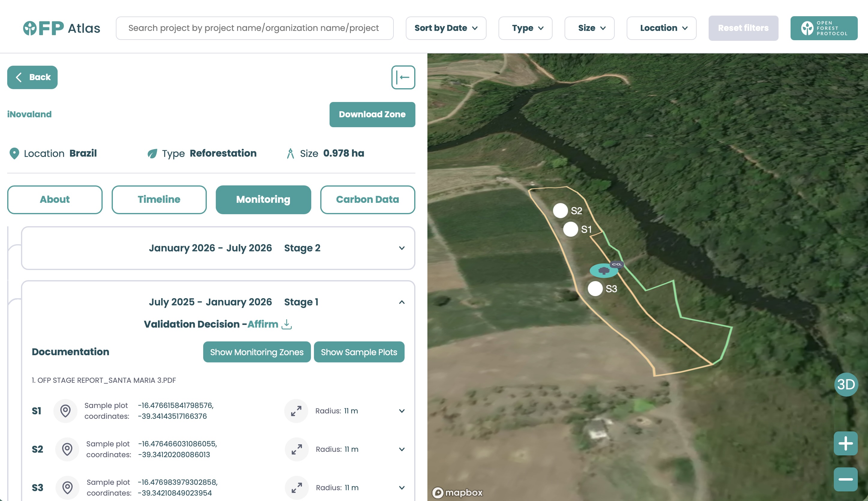Image resolution: width=868 pixels, height=501 pixels.
Task: Click the download icon next to Affirm
Action: tap(286, 324)
